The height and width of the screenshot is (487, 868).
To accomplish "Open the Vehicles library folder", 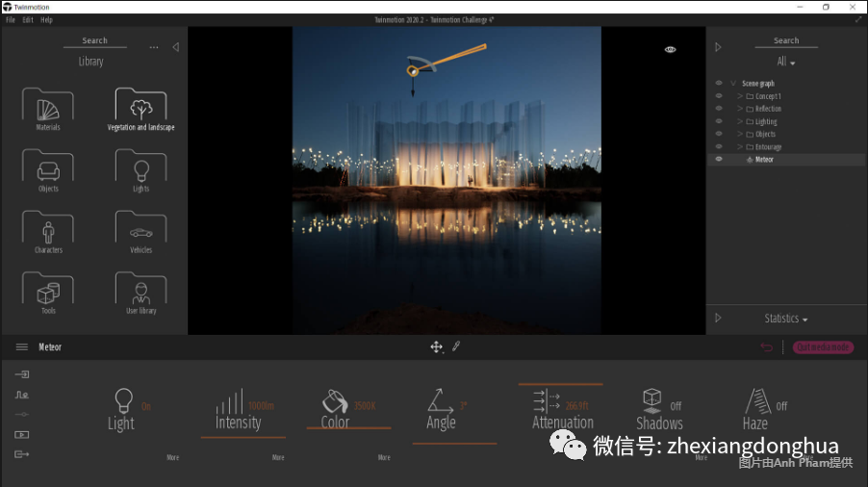I will [140, 232].
